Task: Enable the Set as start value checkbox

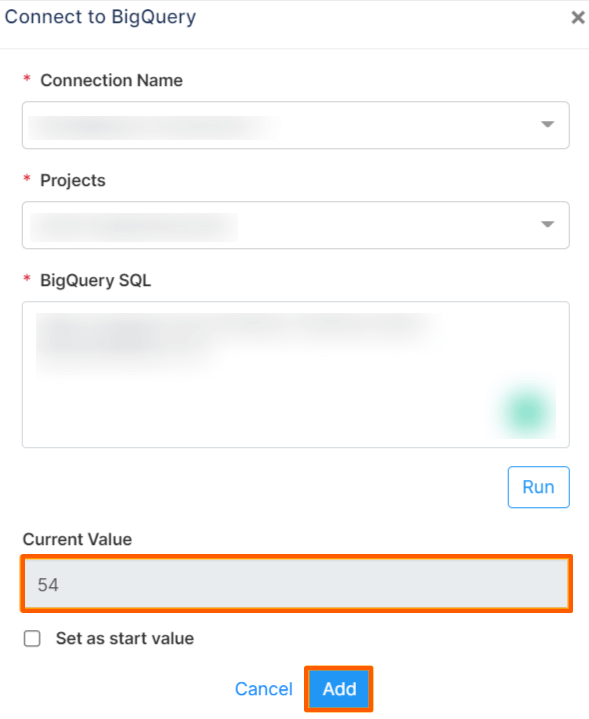Action: 32,638
